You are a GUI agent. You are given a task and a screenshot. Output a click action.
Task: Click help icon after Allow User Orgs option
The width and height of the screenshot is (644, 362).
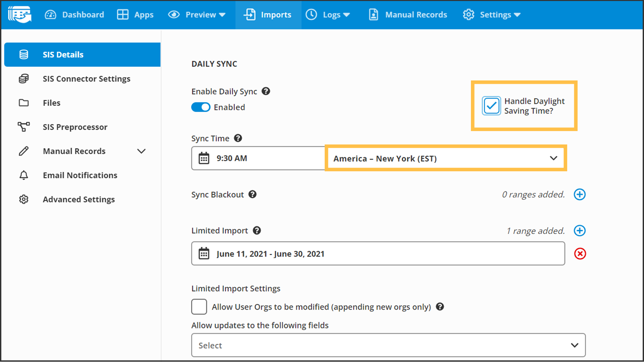440,307
